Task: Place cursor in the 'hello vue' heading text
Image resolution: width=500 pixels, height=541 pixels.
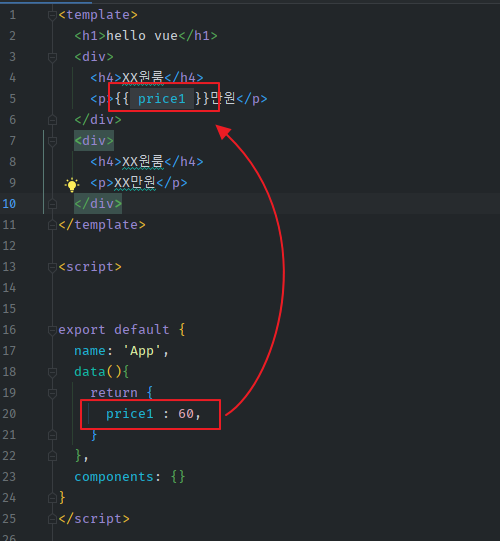Action: pyautogui.click(x=142, y=36)
